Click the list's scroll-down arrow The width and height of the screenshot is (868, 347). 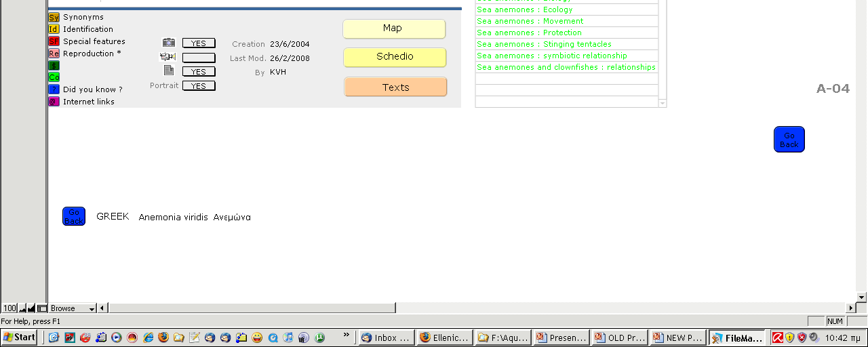663,103
